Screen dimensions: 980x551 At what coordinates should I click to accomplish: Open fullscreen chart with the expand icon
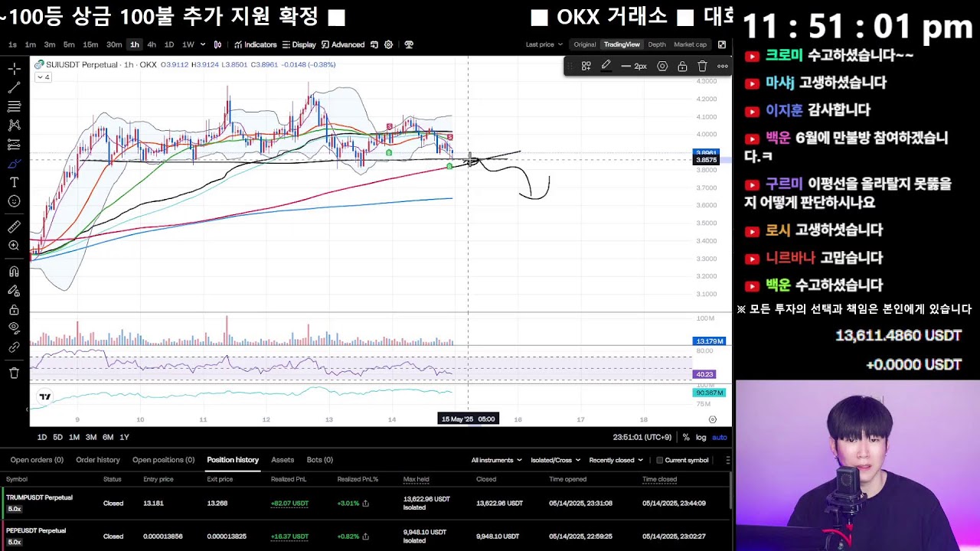[x=721, y=44]
